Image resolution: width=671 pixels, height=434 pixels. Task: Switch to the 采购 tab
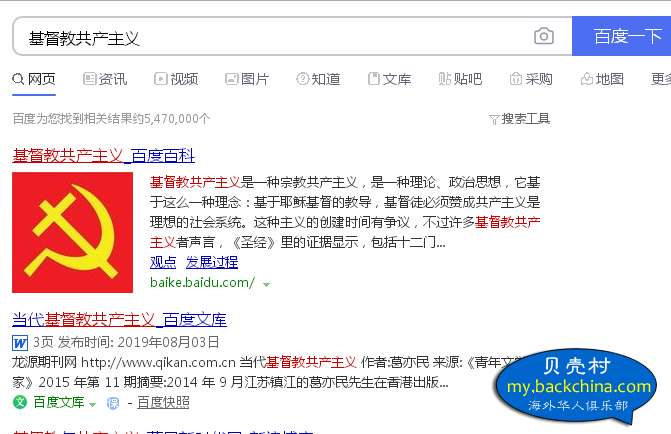pos(531,79)
